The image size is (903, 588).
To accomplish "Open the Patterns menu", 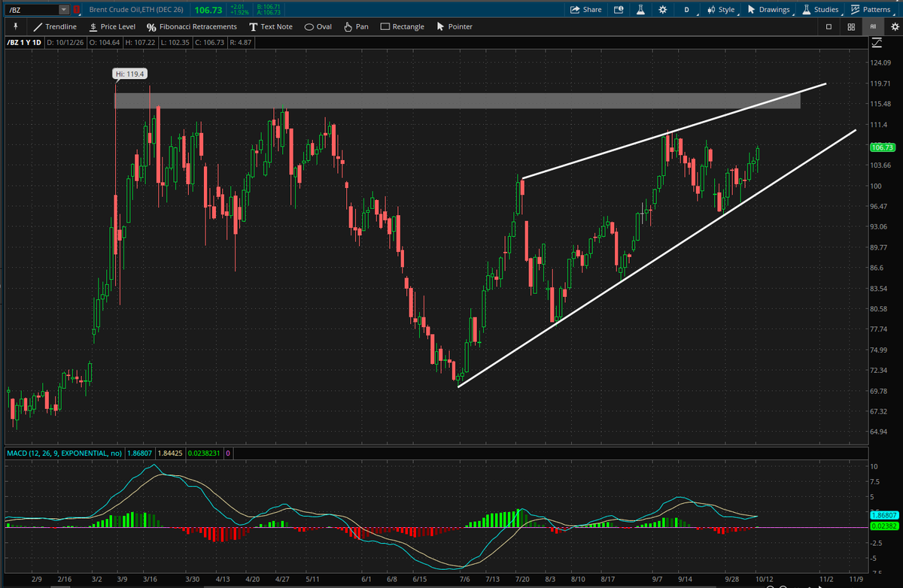I will click(871, 10).
